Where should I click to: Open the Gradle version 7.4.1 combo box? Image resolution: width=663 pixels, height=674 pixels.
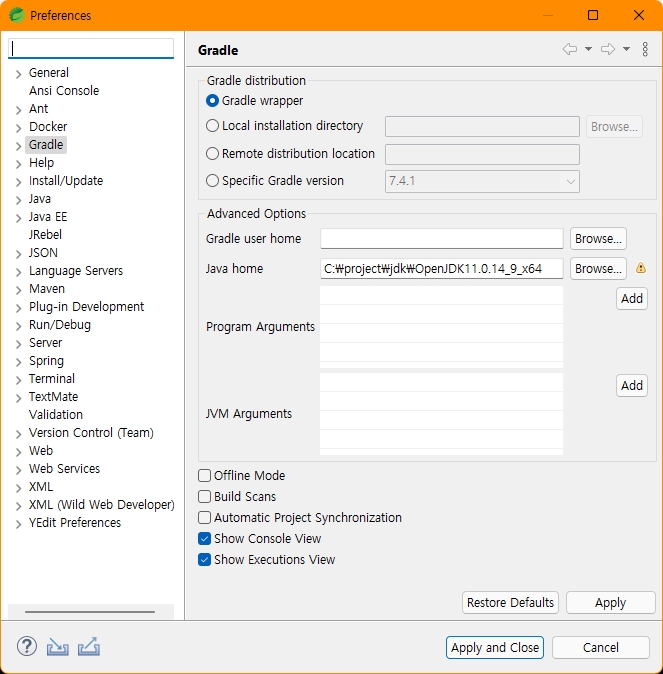tap(482, 181)
